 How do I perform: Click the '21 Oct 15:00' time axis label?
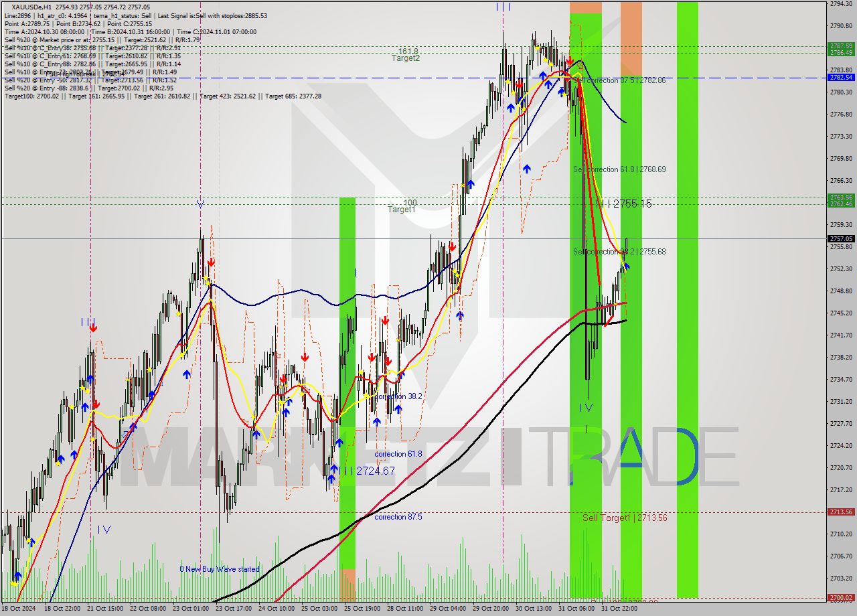pos(105,609)
